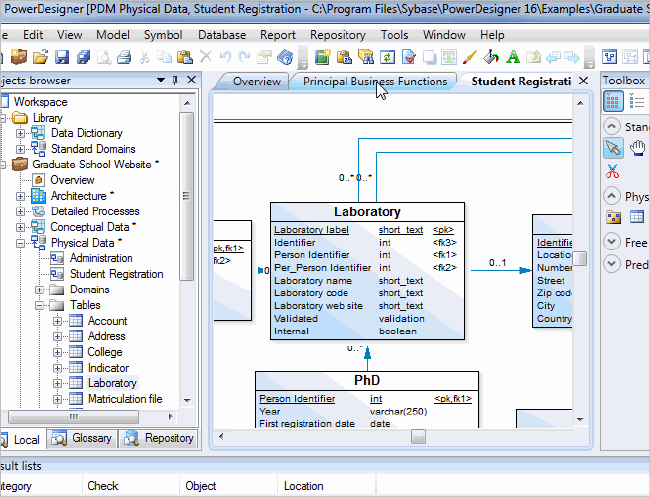The width and height of the screenshot is (650, 497).
Task: Click the diagram horizontal scrollbar thumb
Action: [x=418, y=436]
